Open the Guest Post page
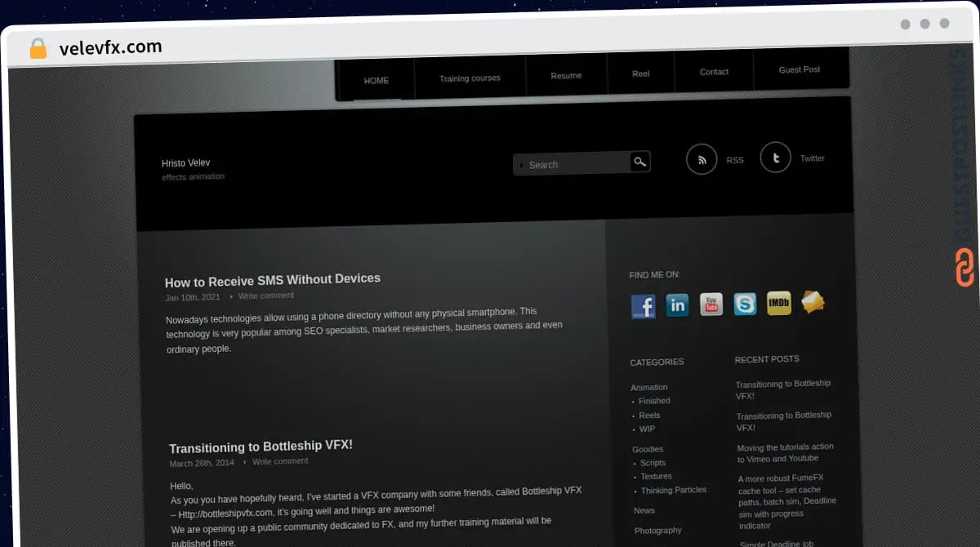 [800, 69]
